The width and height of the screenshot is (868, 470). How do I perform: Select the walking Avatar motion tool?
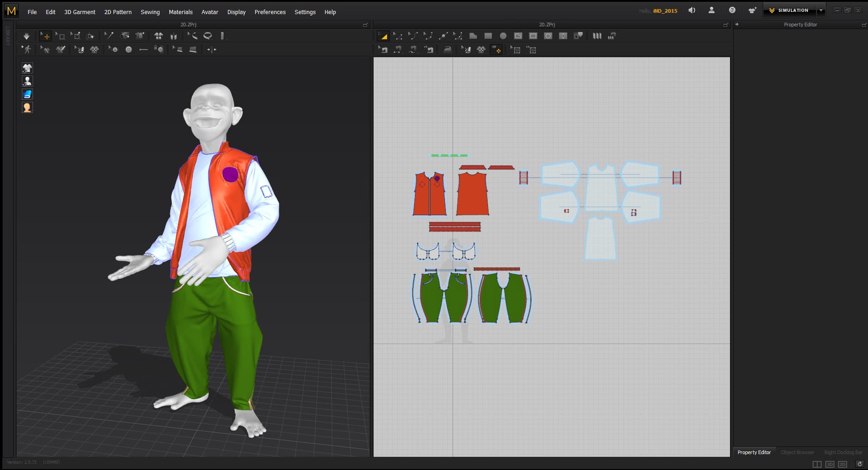[x=27, y=49]
